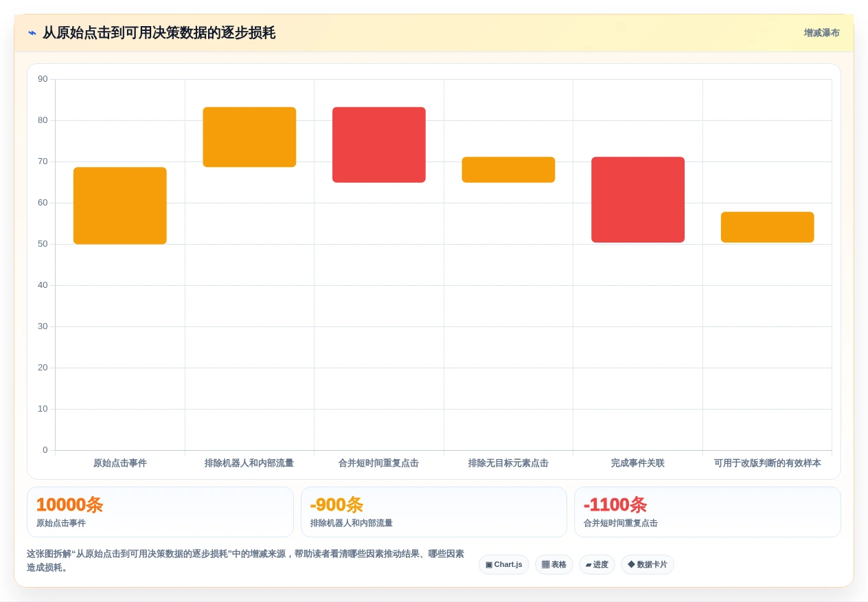This screenshot has height=602, width=868.
Task: Click the lightning icon beside the chart title
Action: (x=32, y=33)
